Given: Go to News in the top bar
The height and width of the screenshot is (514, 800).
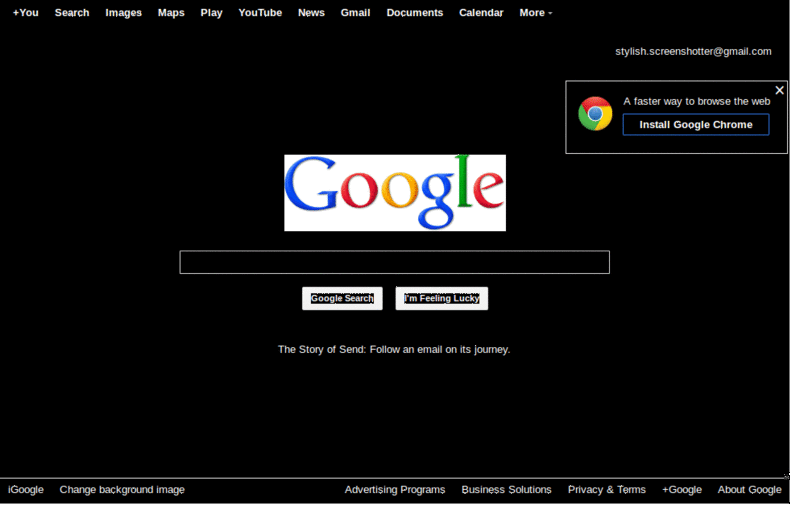Looking at the screenshot, I should point(311,13).
